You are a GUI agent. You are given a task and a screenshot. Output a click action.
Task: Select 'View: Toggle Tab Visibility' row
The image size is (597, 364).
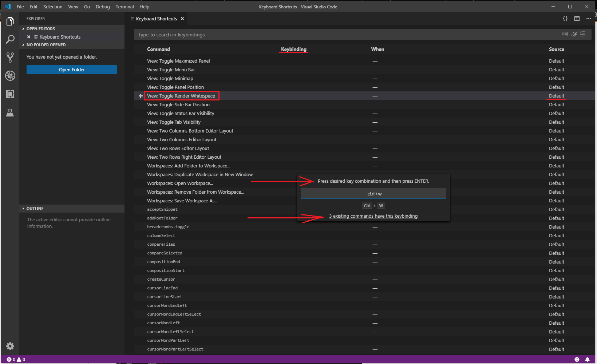[x=364, y=122]
